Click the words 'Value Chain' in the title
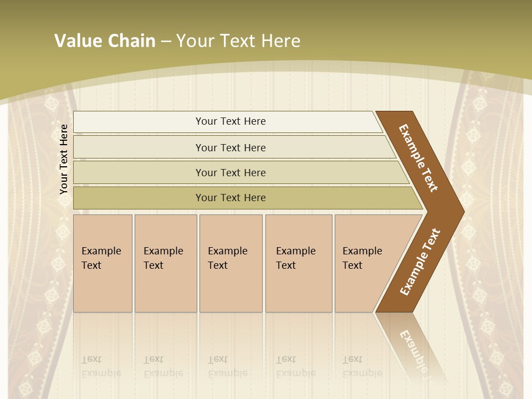532x399 pixels. [x=105, y=40]
